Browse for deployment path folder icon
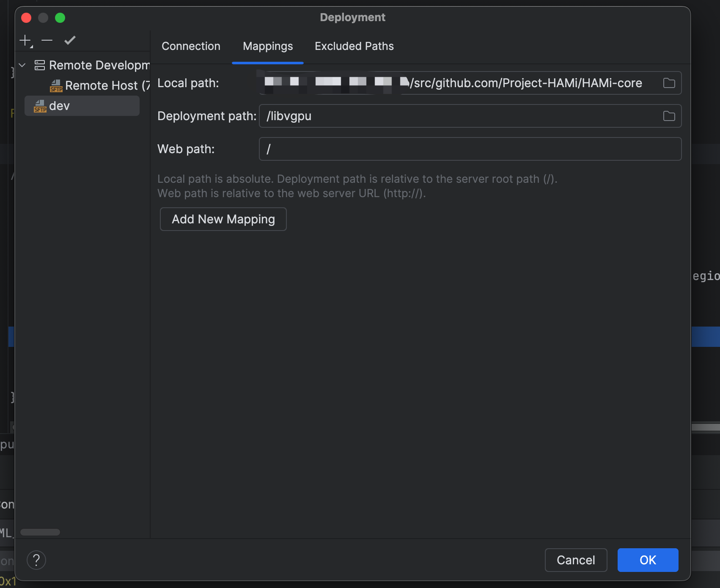Screen dimensions: 720x588 click(x=669, y=116)
